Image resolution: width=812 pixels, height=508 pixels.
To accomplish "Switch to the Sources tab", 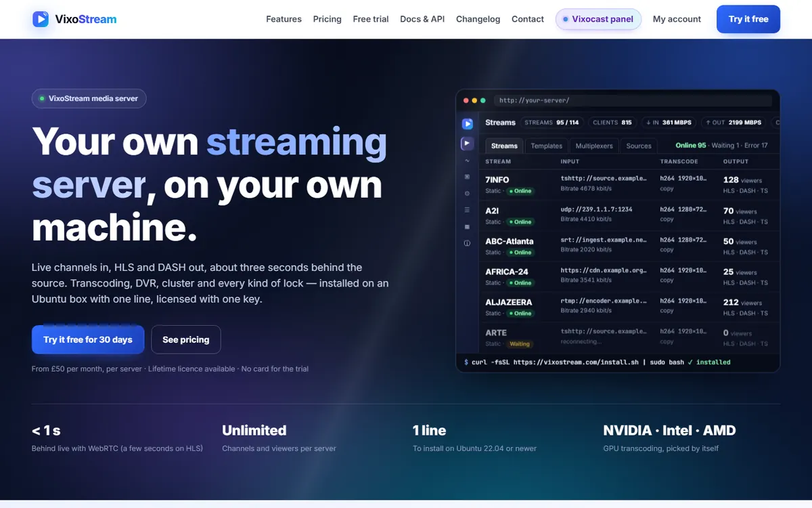I will point(639,146).
